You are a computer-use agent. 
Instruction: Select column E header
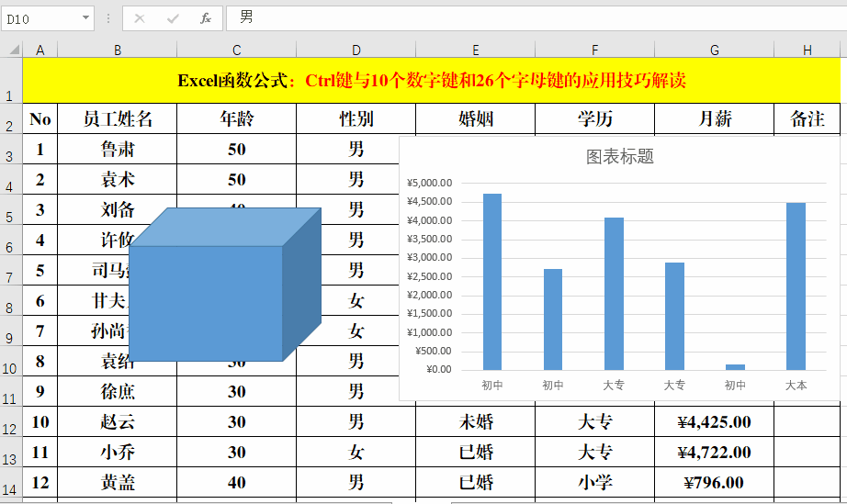[475, 50]
